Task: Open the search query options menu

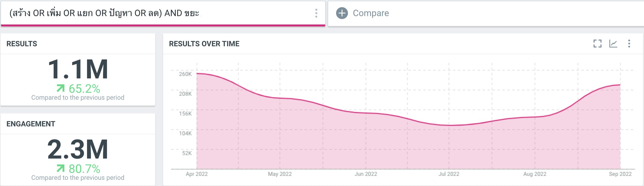Action: point(316,13)
